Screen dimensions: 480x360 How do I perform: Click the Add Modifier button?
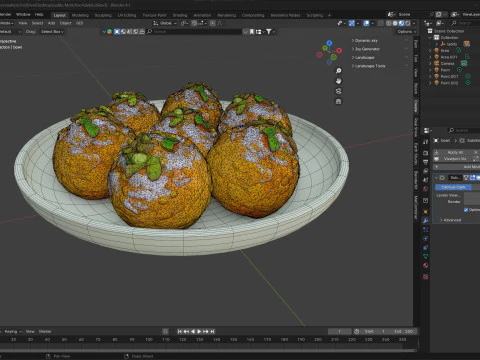click(x=456, y=166)
